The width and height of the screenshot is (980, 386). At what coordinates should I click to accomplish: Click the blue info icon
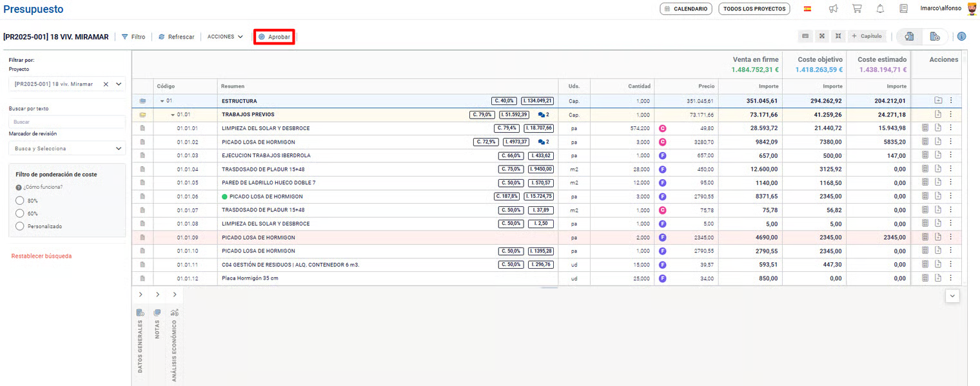point(961,37)
